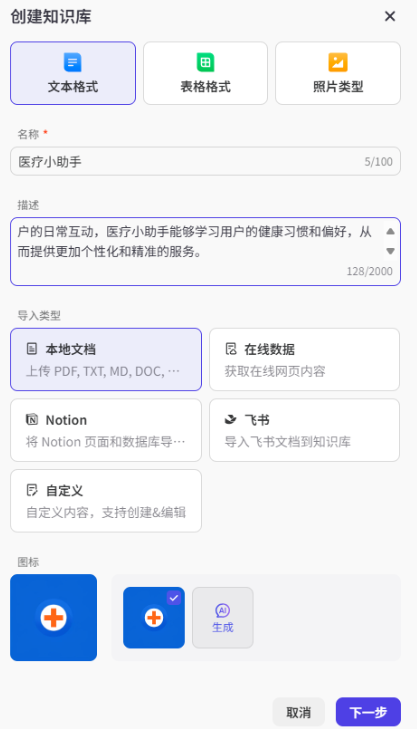
Task: Select the small medical cross icon option
Action: (x=154, y=617)
